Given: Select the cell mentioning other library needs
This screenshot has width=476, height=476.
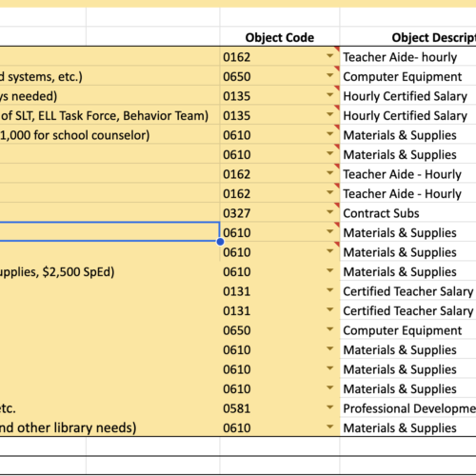Looking at the screenshot, I should [109, 427].
